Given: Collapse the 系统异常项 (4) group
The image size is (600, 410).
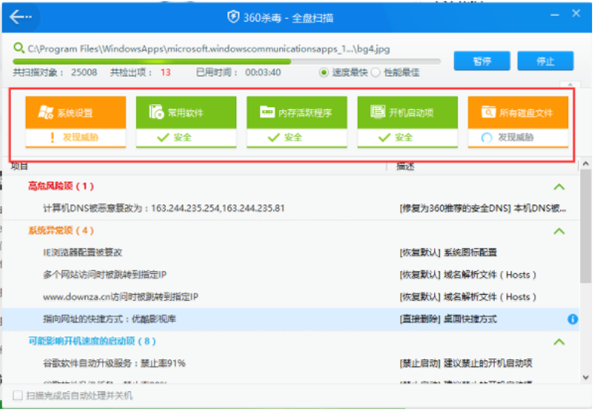Looking at the screenshot, I should click(559, 231).
